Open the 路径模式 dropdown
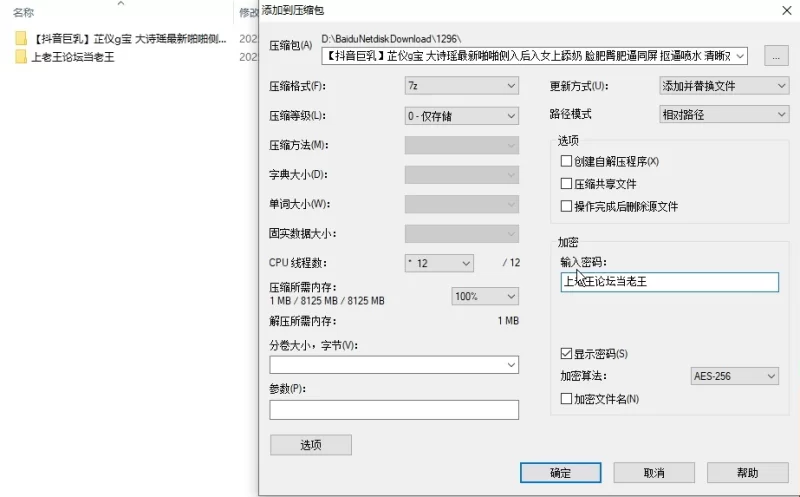Screen dimensions: 800x497 [724, 114]
